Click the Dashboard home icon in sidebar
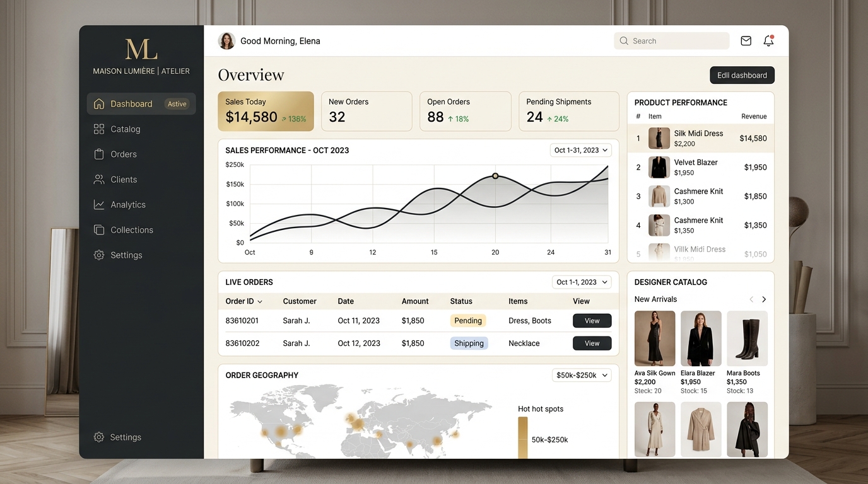This screenshot has height=484, width=868. [99, 104]
